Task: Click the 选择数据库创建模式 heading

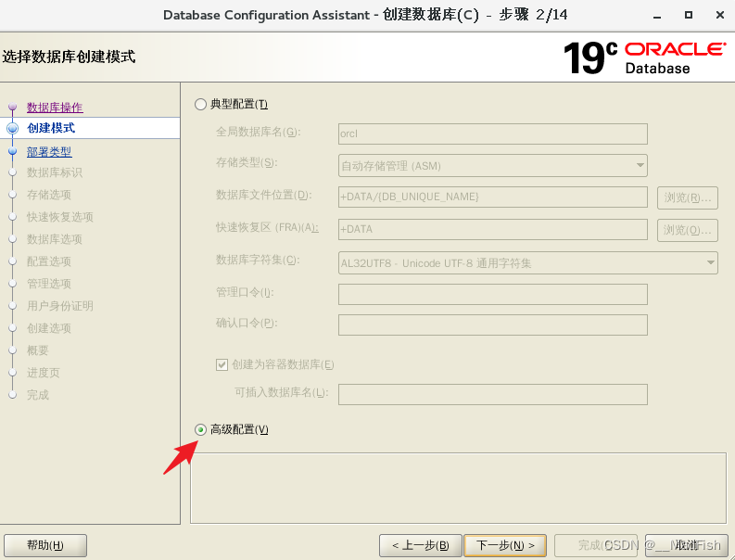Action: [x=69, y=57]
